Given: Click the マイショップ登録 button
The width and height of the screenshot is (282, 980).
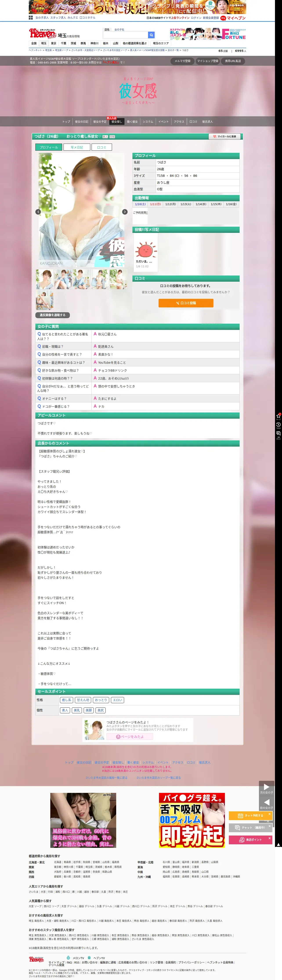Looking at the screenshot, I should pos(208,61).
